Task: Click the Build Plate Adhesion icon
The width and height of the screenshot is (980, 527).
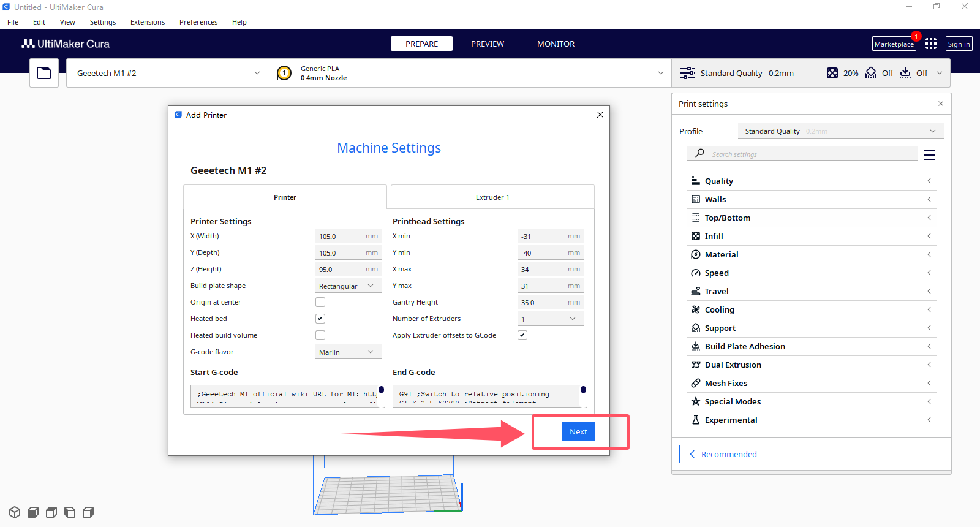Action: (x=696, y=346)
